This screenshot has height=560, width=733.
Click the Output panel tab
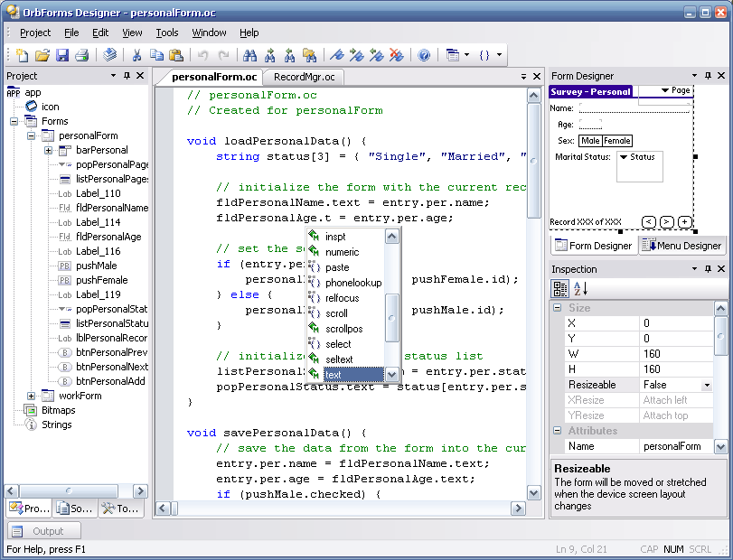42,530
